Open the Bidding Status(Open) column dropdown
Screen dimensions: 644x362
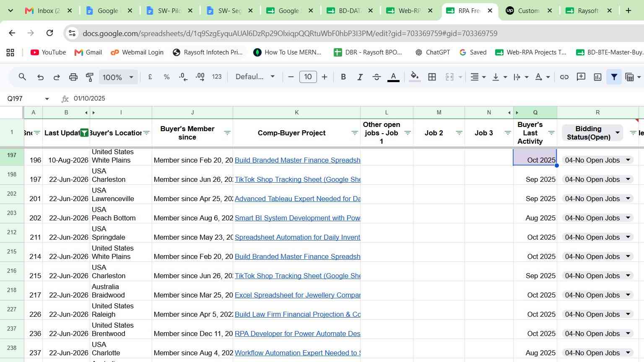click(617, 133)
